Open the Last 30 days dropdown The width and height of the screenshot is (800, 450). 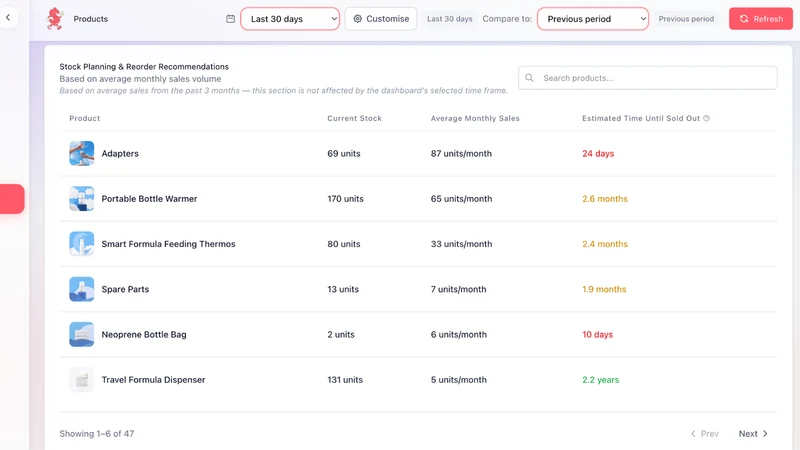point(290,19)
